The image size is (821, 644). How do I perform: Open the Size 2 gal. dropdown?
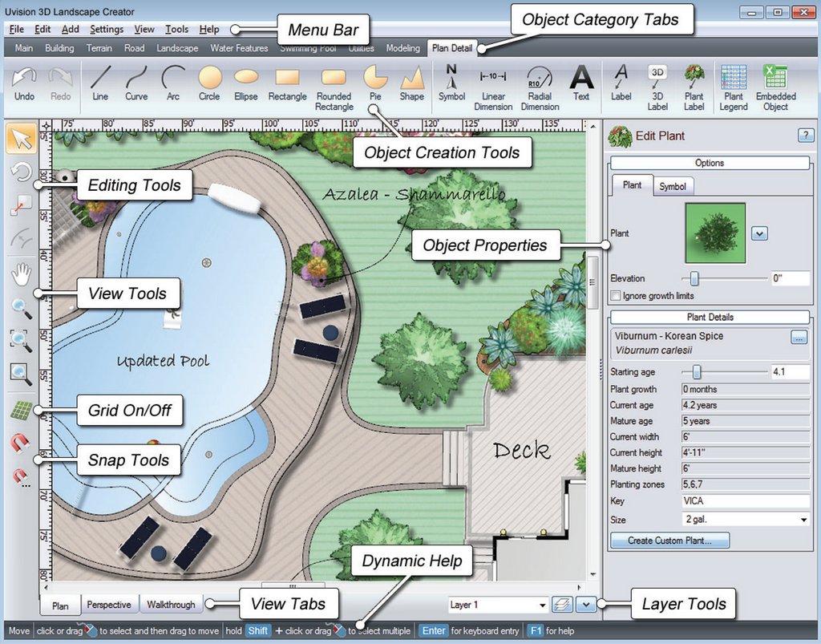tap(803, 520)
